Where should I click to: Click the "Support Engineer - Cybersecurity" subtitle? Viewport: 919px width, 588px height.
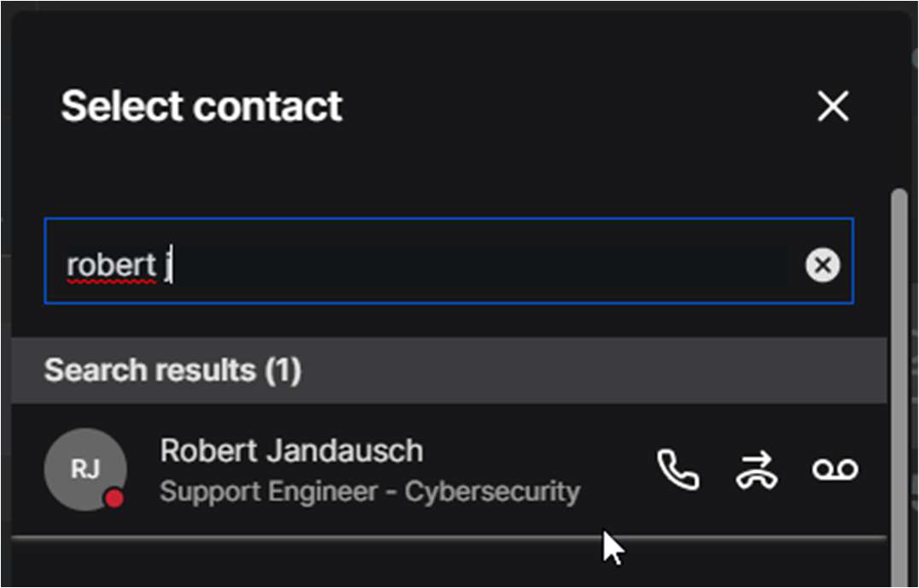369,492
